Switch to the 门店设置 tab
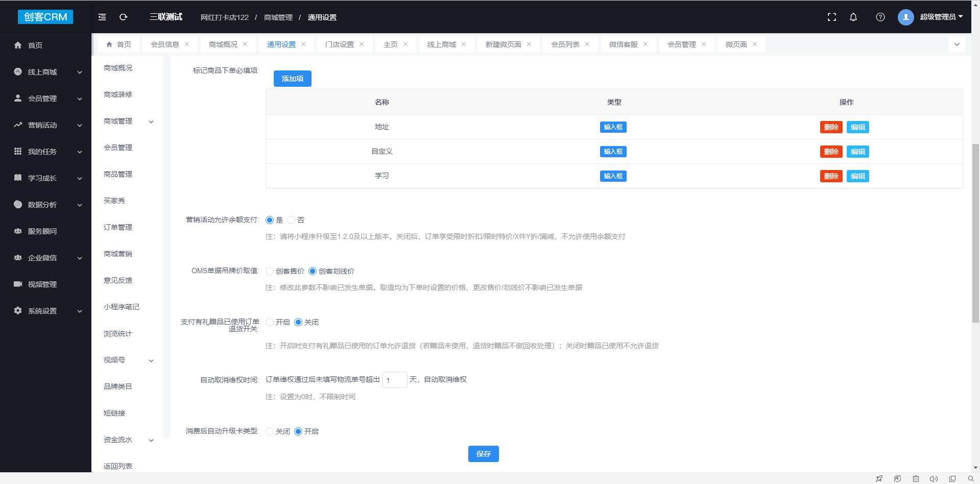Viewport: 980px width, 484px height. 340,44
